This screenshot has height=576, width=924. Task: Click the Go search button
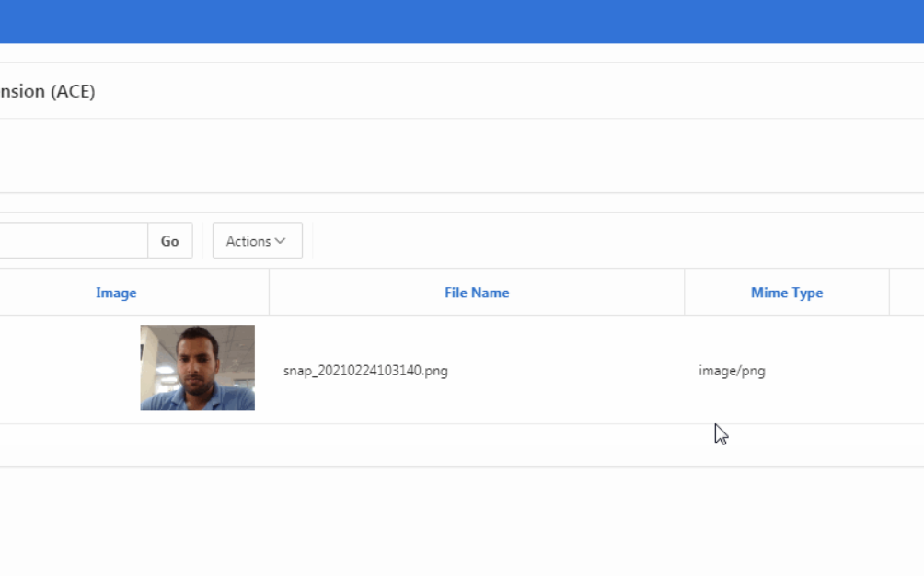click(x=169, y=240)
